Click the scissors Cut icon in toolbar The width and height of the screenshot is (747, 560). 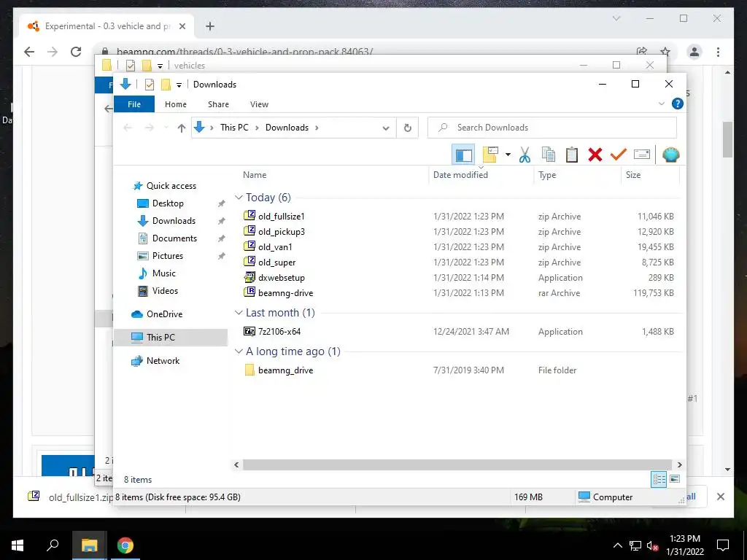pos(525,155)
